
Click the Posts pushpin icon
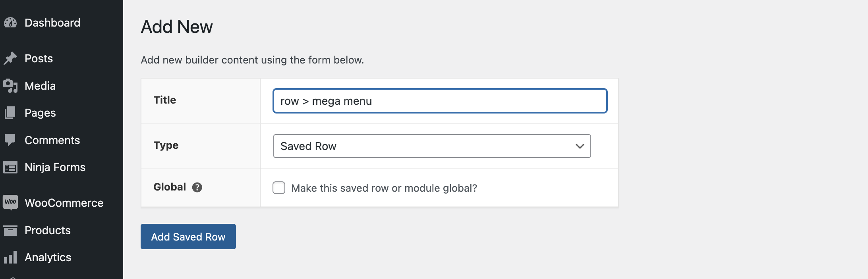pos(10,58)
